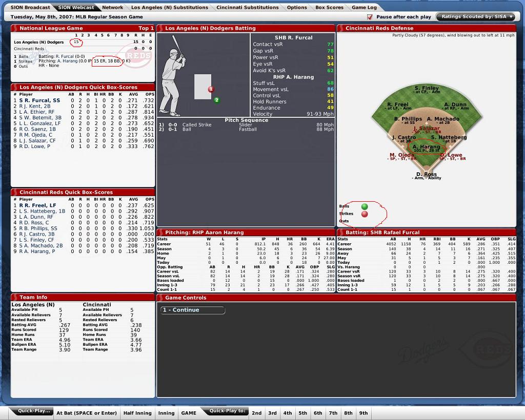Switch to the SION Webcast tab
This screenshot has width=525, height=420.
coord(76,7)
